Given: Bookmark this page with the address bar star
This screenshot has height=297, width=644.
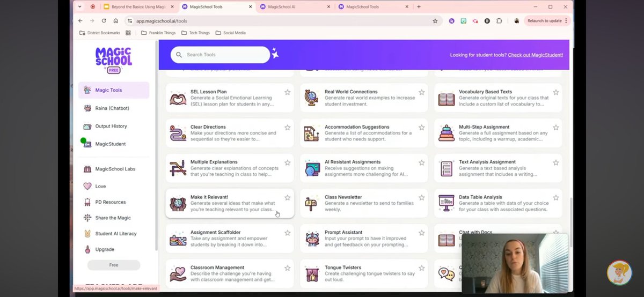Looking at the screenshot, I should (x=435, y=21).
